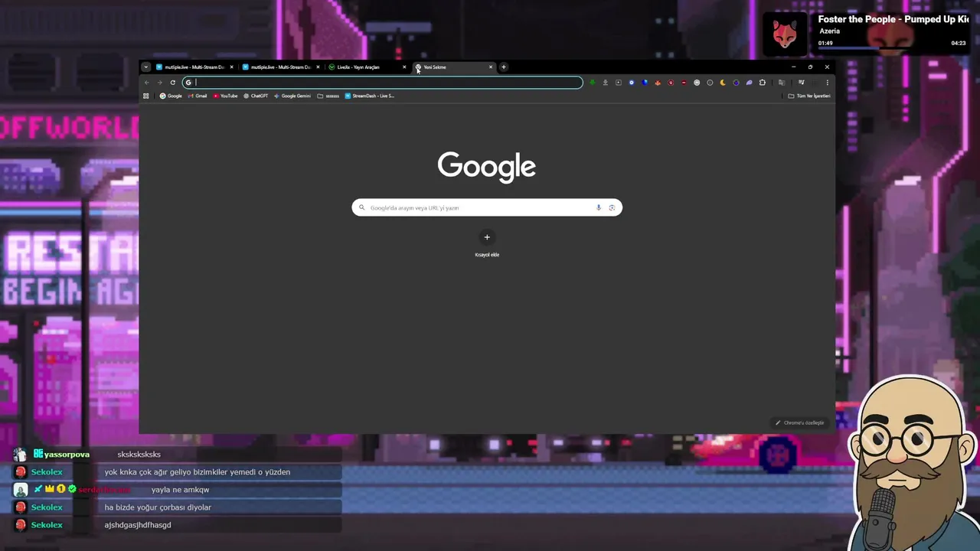Open the tab search dropdown arrow
Screen dimensions: 980x551
point(145,67)
